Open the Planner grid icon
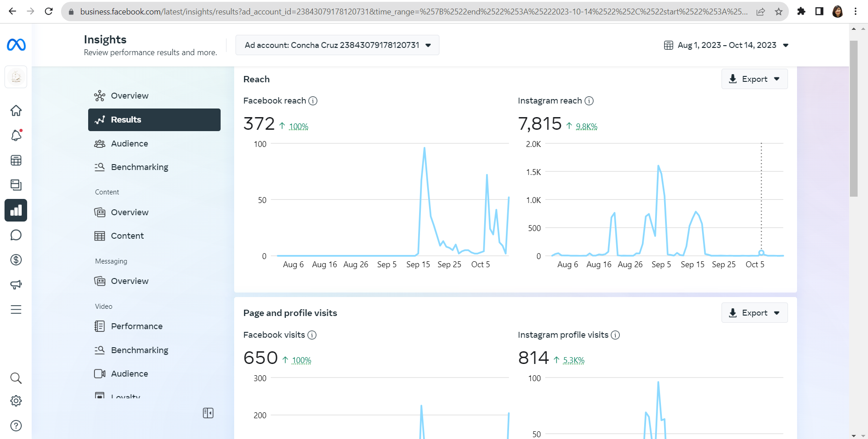 click(x=16, y=160)
